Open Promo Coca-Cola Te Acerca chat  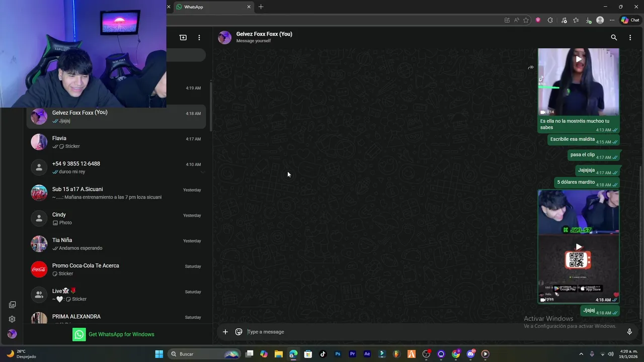(x=116, y=269)
